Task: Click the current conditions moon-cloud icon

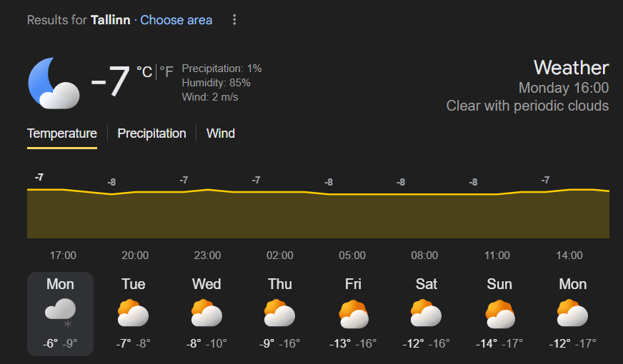Action: pyautogui.click(x=54, y=83)
